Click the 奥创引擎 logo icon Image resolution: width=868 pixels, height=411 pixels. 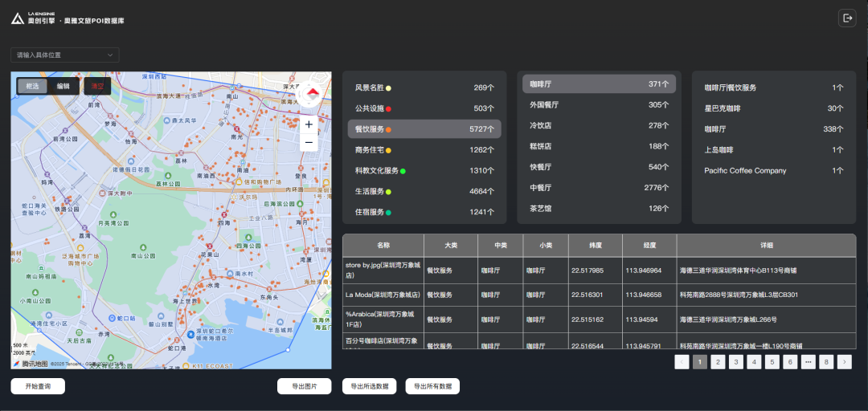[x=18, y=17]
